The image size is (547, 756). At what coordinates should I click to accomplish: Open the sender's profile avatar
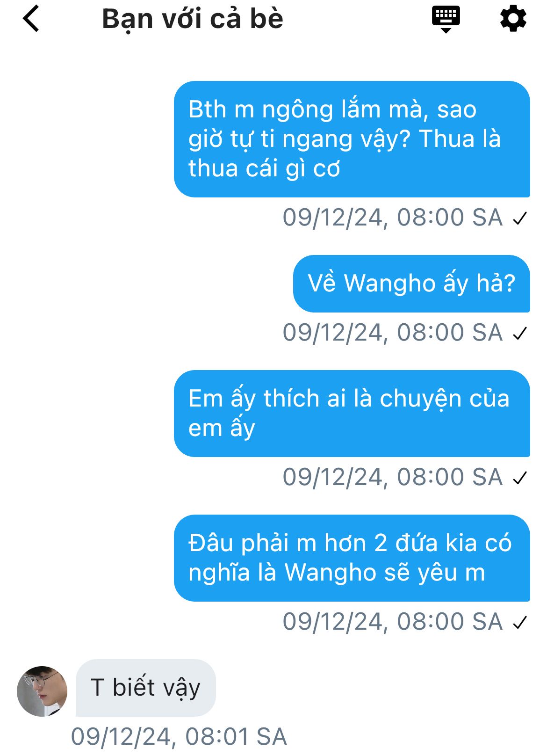(x=42, y=691)
